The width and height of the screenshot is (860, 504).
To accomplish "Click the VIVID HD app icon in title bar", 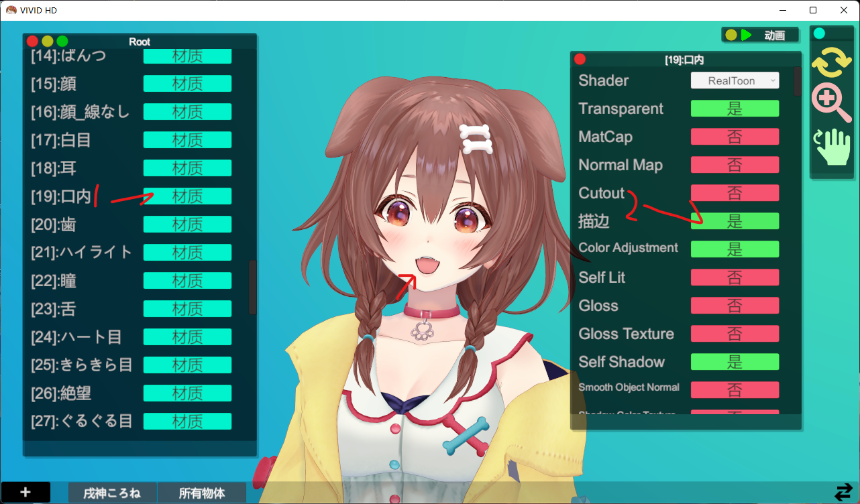I will (x=11, y=10).
